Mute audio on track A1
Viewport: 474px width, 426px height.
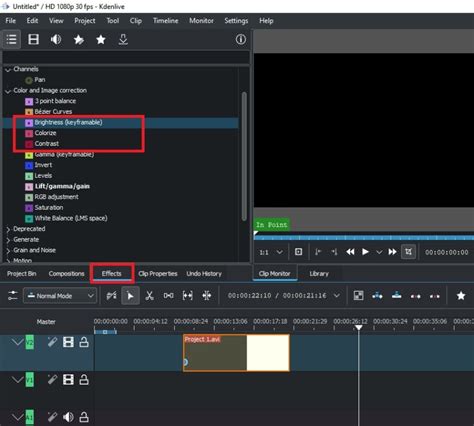click(x=68, y=417)
